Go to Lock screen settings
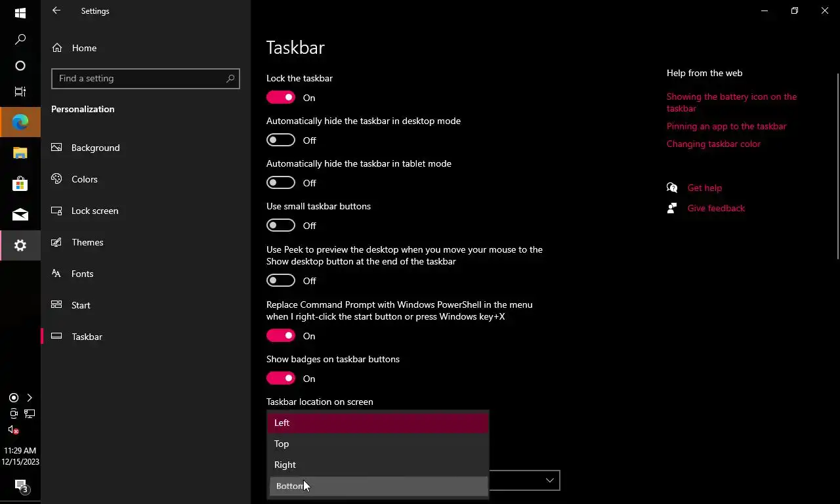 click(94, 211)
